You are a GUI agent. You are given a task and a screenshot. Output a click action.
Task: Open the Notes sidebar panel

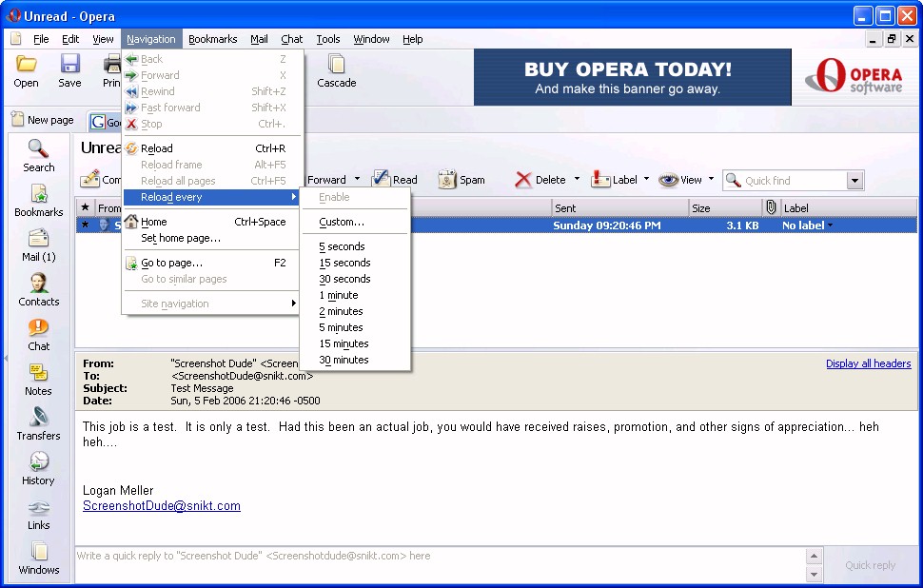pos(38,379)
